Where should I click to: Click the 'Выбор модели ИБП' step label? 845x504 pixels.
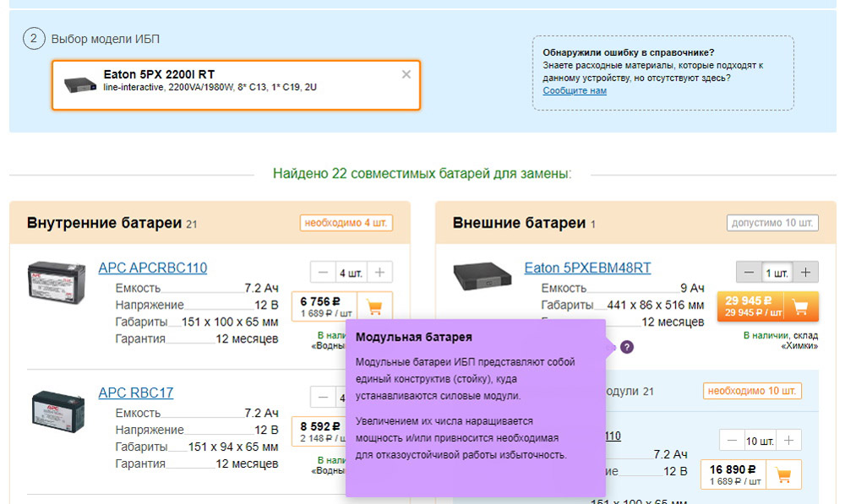tap(105, 39)
